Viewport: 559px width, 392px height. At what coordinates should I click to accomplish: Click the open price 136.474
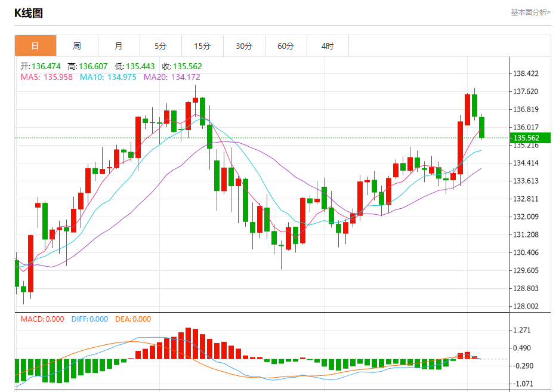click(46, 66)
